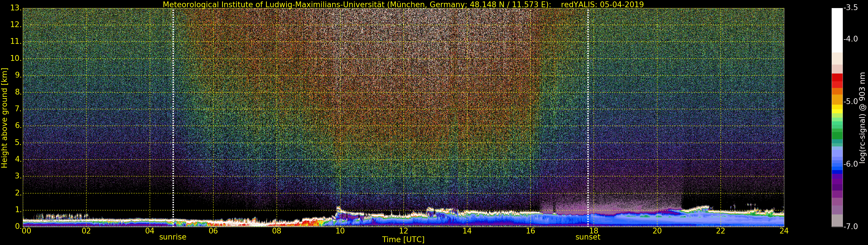Click the height-axis tick label '0.'
The height and width of the screenshot is (245, 868).
pyautogui.click(x=18, y=226)
